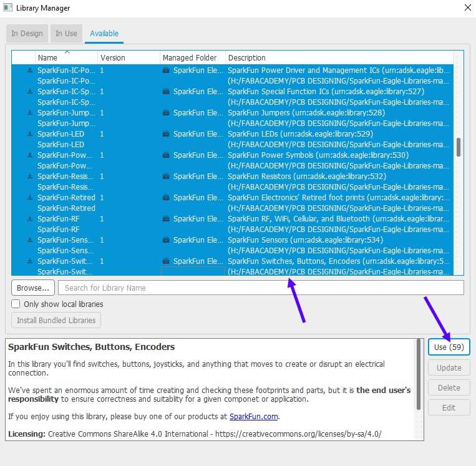476x466 pixels.
Task: Select SparkFun Power Symbols (urn:adsk.eagle:library:530) text
Action: [x=318, y=155]
